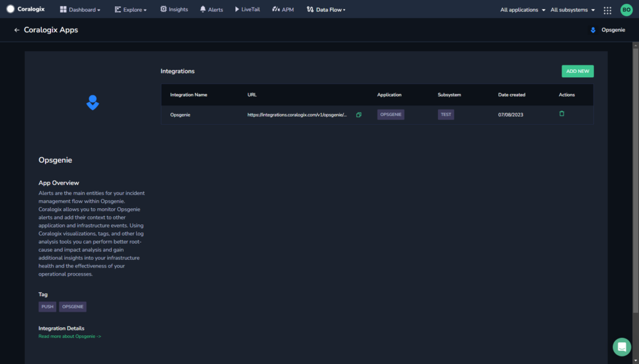The width and height of the screenshot is (639, 364).
Task: Open the chat support widget
Action: [622, 347]
